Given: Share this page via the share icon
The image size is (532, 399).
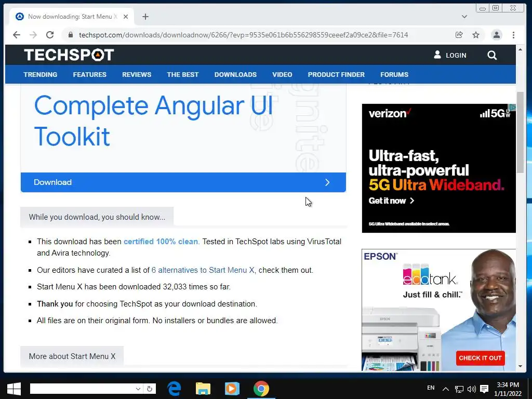Looking at the screenshot, I should [459, 35].
